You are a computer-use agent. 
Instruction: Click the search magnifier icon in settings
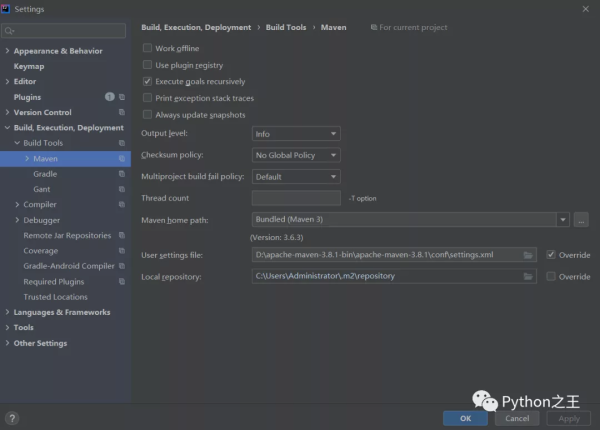[12, 31]
